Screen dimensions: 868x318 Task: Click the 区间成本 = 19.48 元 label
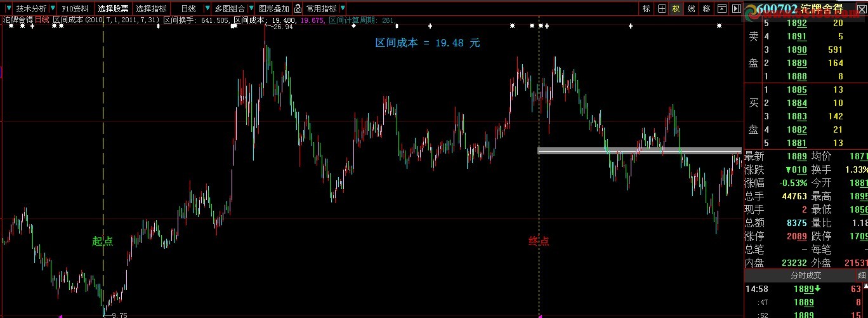[428, 43]
